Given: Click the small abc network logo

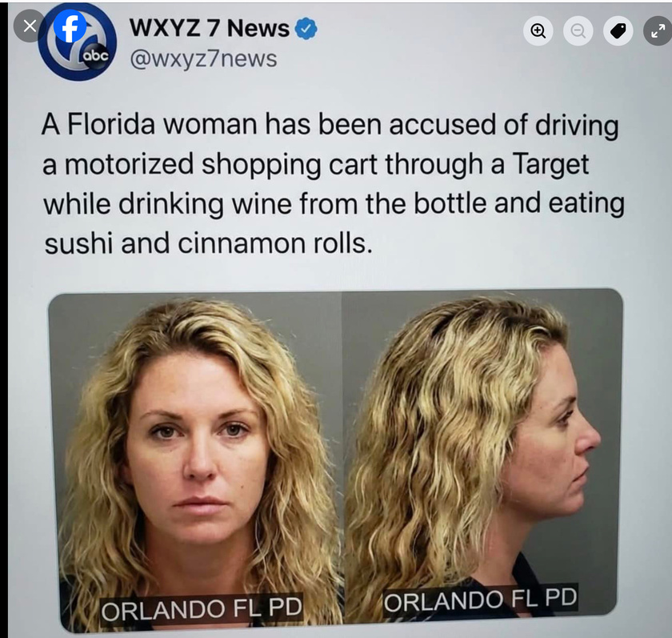Looking at the screenshot, I should point(95,55).
